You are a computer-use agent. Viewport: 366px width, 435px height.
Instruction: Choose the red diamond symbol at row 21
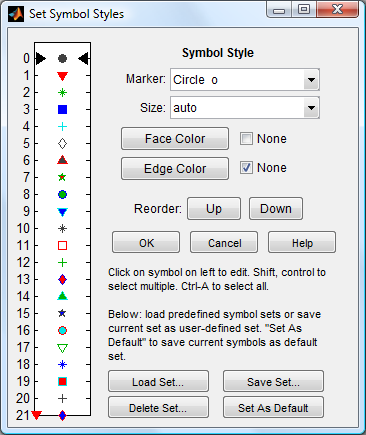tap(62, 415)
